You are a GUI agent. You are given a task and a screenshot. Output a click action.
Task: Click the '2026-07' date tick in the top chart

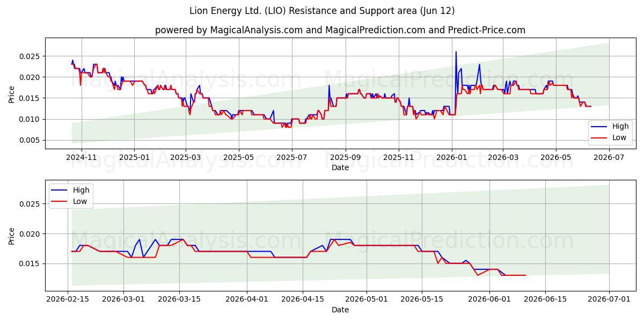pyautogui.click(x=609, y=157)
